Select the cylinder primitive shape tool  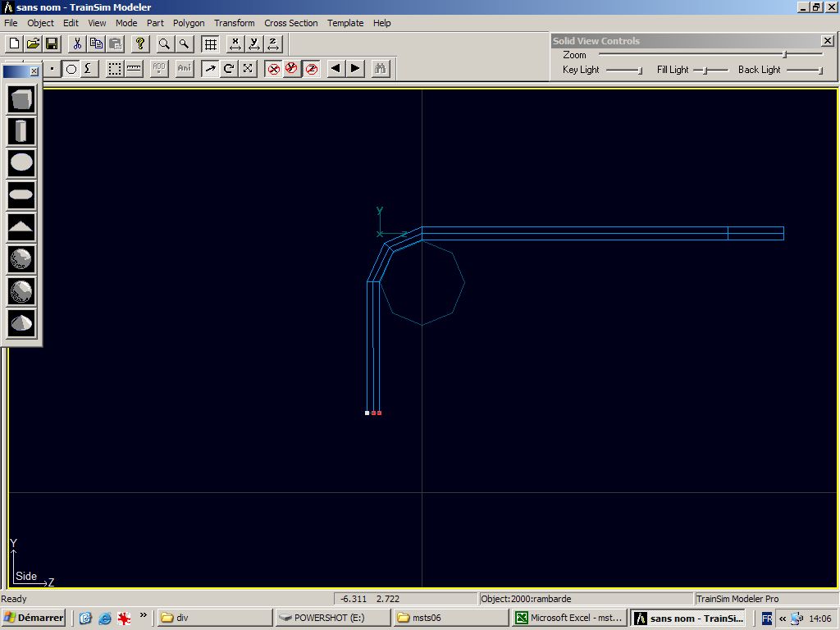22,131
